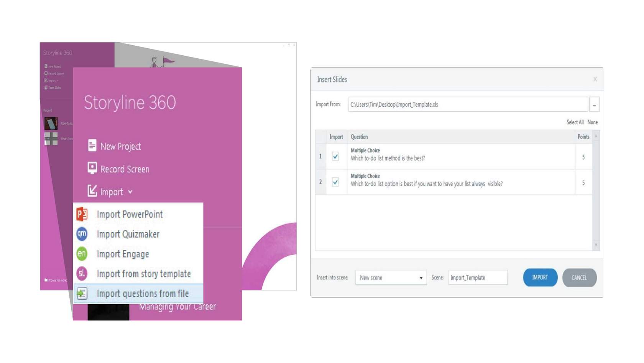Open the Insert into scene dropdown
The height and width of the screenshot is (363, 644).
391,277
